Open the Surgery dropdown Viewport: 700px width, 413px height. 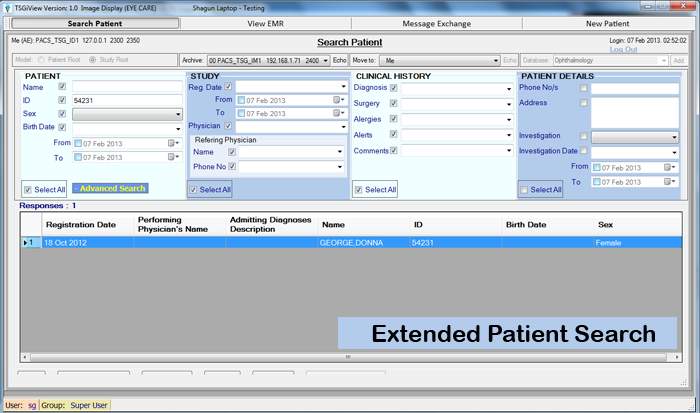(457, 104)
